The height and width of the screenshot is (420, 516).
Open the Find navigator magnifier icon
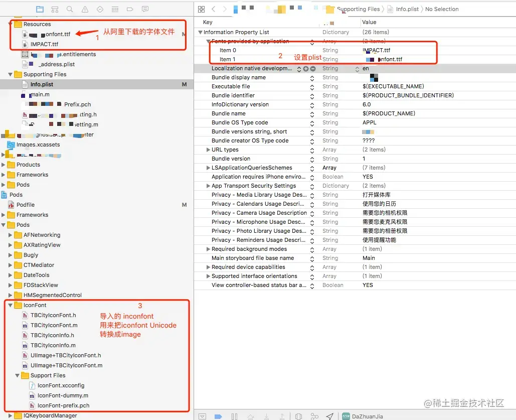pyautogui.click(x=70, y=9)
